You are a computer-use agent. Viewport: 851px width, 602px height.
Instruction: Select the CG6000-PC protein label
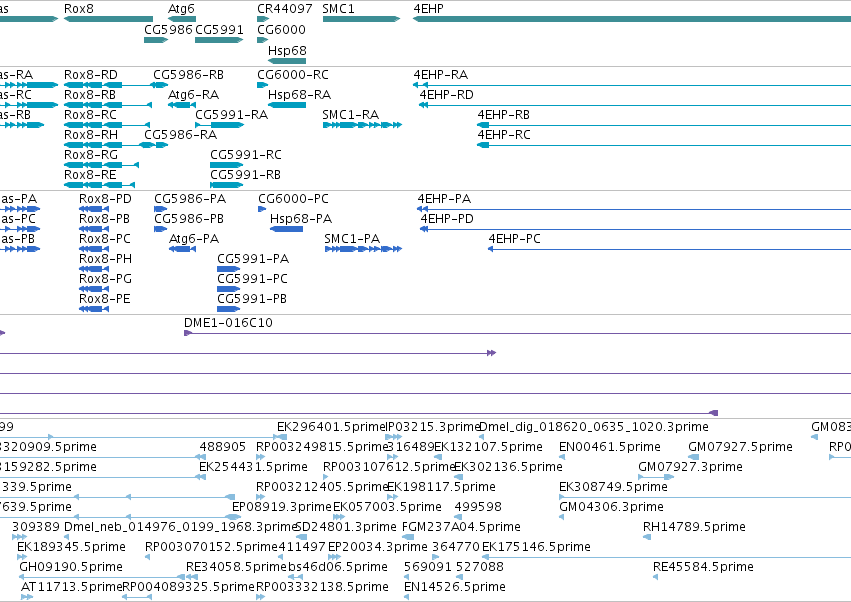(x=294, y=199)
